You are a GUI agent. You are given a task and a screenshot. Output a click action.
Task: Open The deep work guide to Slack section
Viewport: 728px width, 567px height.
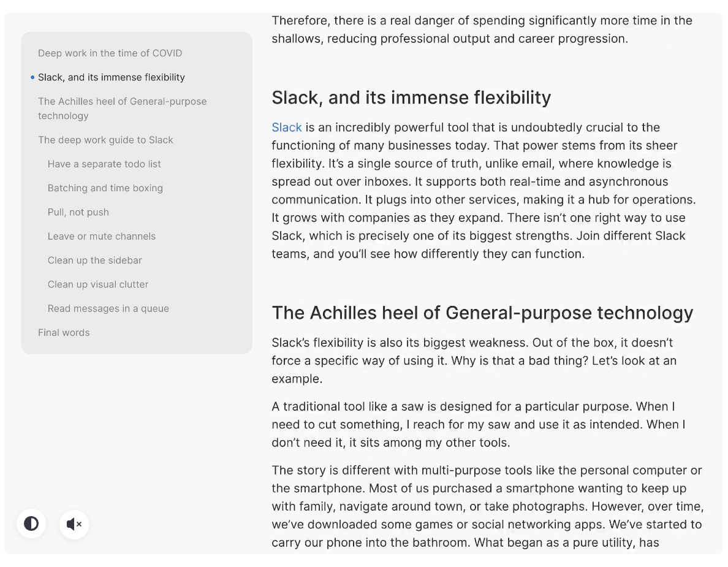105,140
